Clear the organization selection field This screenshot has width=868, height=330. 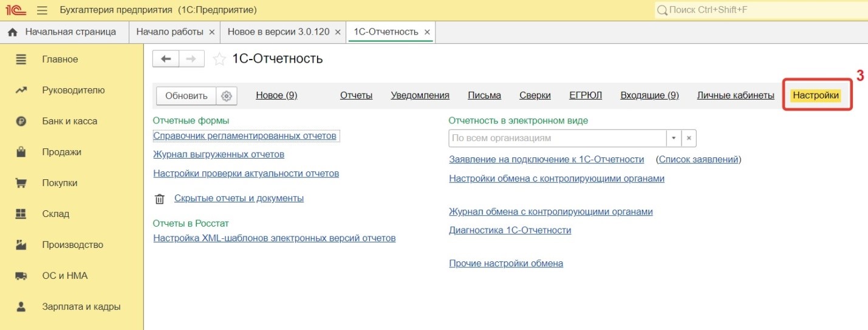pyautogui.click(x=688, y=138)
